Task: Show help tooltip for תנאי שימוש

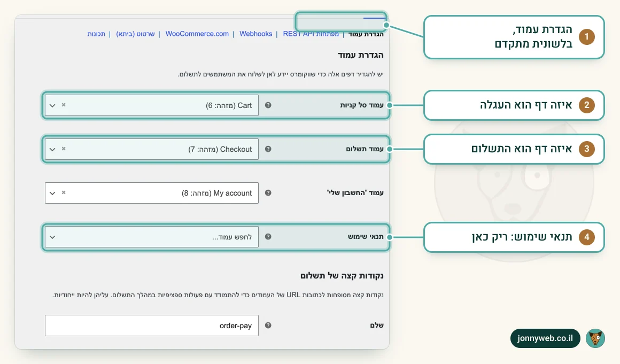Action: point(268,237)
